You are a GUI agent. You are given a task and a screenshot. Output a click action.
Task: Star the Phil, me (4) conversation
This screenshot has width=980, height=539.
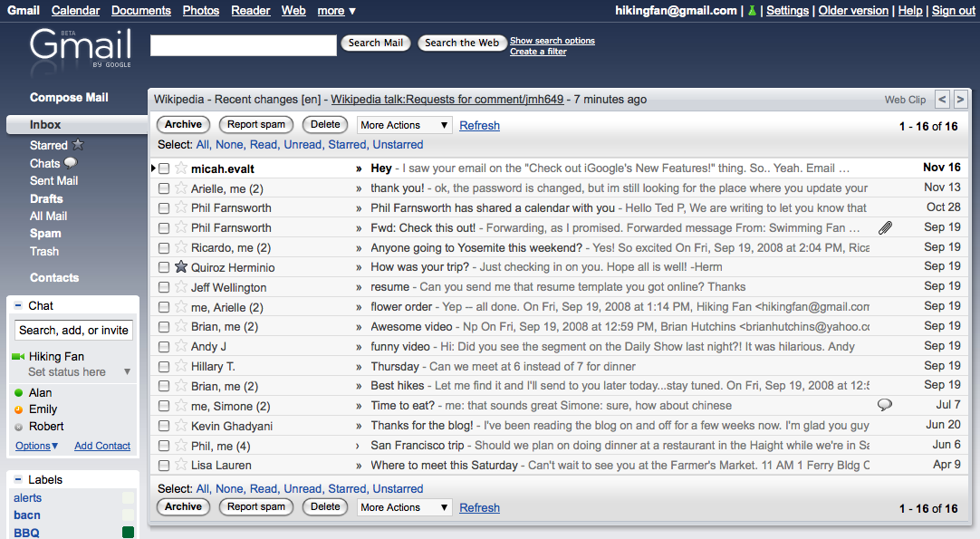click(x=180, y=445)
